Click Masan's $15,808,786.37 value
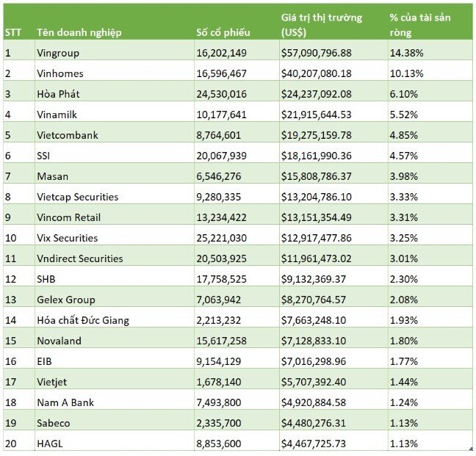The height and width of the screenshot is (456, 476). [333, 176]
